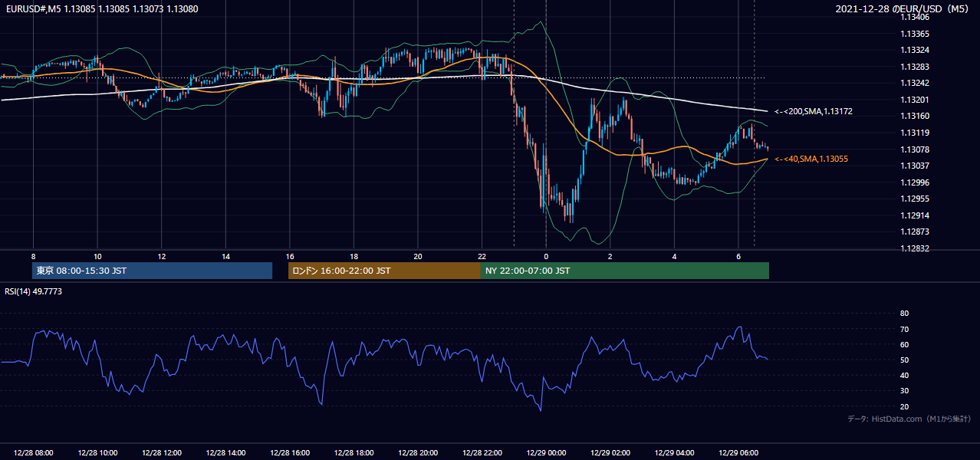This screenshot has height=460, width=980.
Task: Click the 12/28 18:00 date label
Action: (354, 453)
